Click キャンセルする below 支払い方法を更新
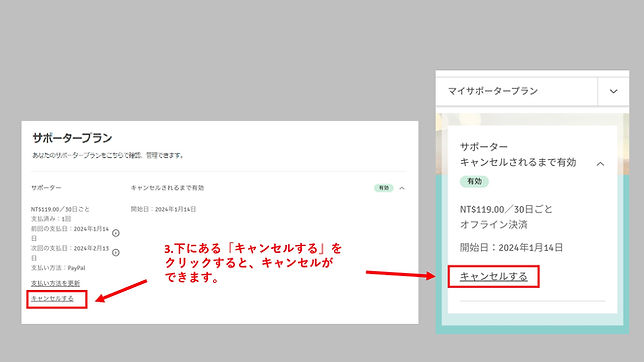The height and width of the screenshot is (362, 644). [52, 299]
